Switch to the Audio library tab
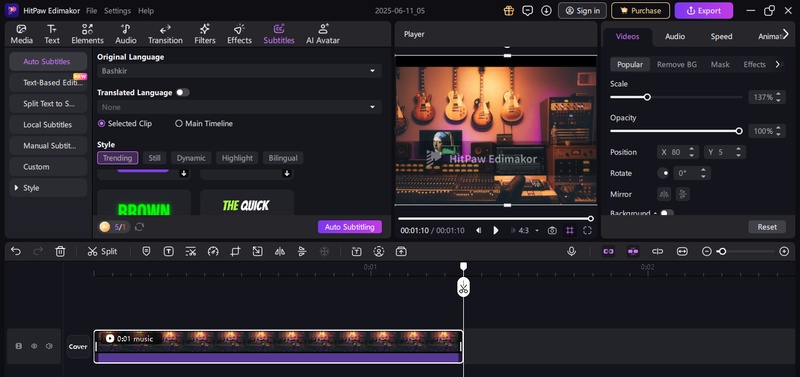Viewport: 800px width, 377px height. (x=126, y=34)
